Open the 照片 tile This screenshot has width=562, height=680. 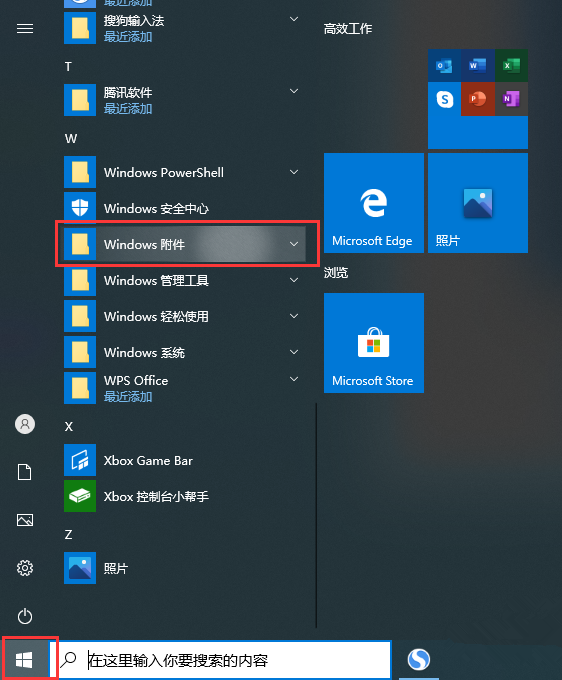478,203
